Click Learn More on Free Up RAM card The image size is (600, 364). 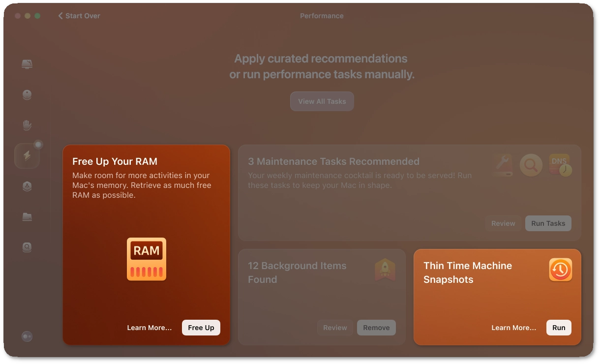click(x=150, y=328)
